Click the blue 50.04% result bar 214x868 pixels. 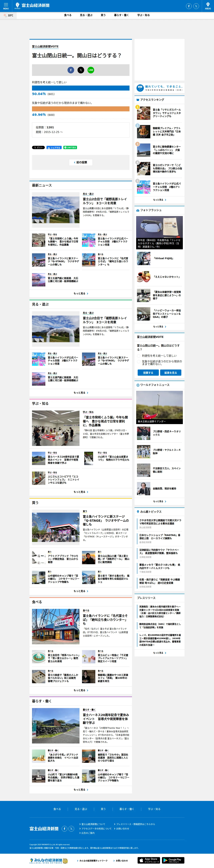[81, 88]
